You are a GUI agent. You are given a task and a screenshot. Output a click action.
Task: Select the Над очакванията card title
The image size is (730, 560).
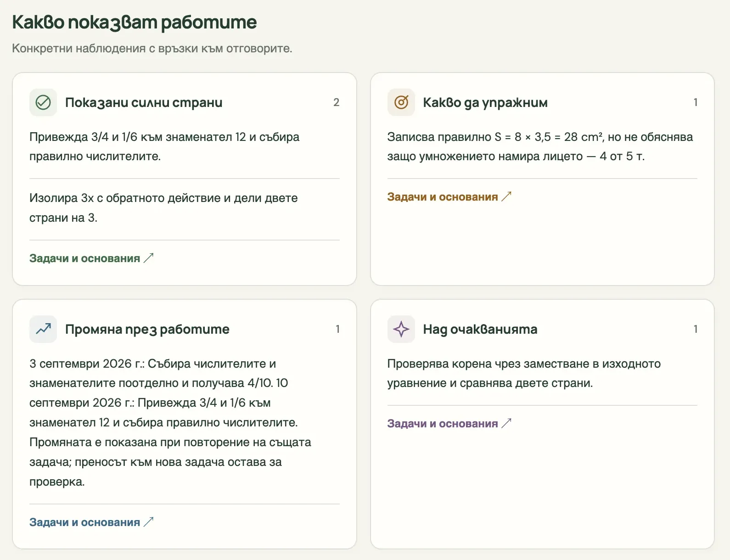[x=480, y=329]
